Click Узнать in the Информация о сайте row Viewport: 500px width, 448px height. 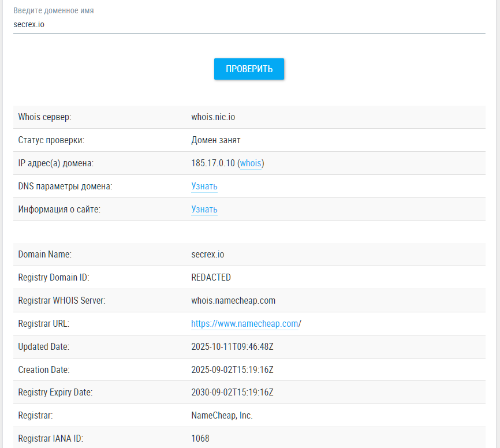tap(204, 210)
